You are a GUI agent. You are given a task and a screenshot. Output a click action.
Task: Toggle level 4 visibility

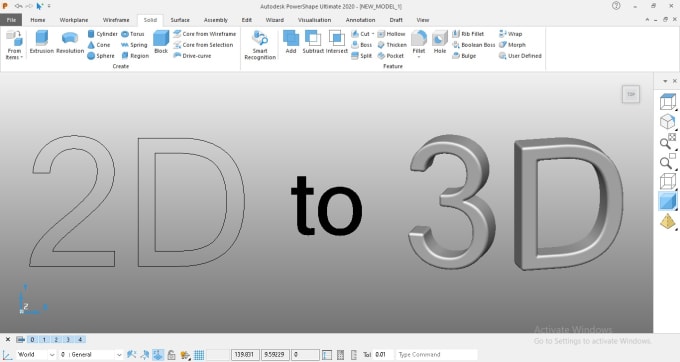coord(80,339)
